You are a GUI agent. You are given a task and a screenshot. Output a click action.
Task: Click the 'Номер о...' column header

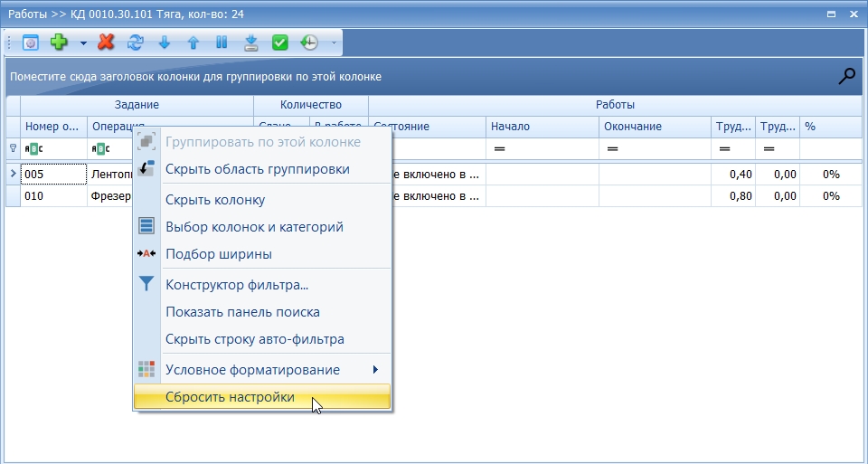coord(53,127)
